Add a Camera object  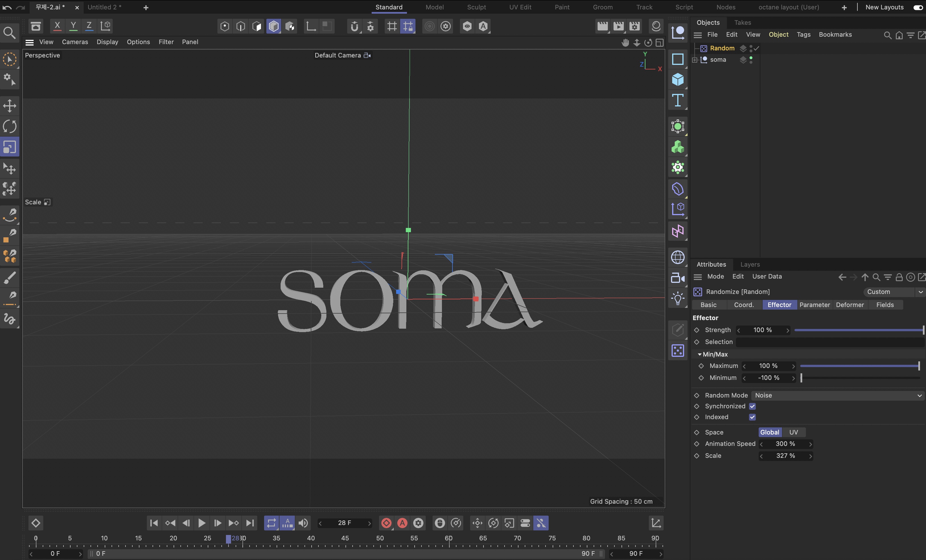pos(678,278)
